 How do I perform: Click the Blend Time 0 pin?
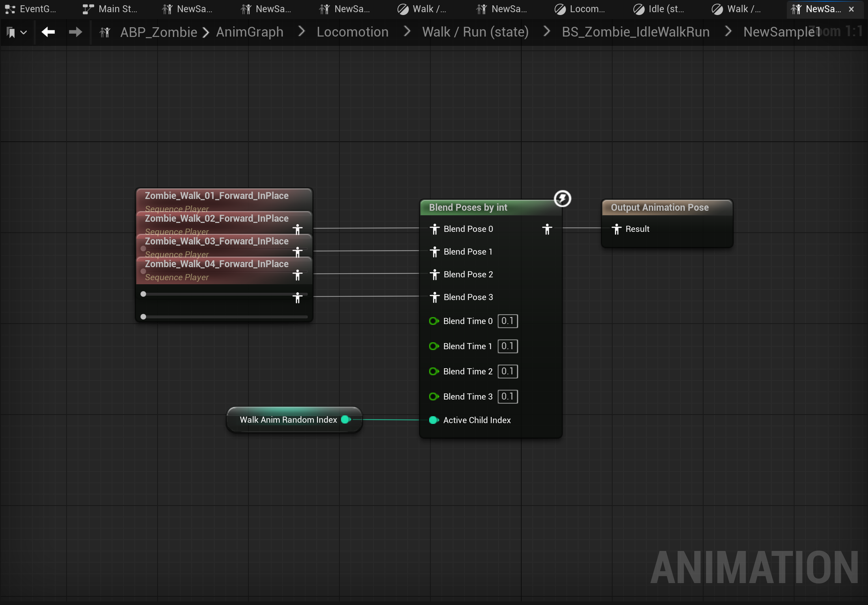click(x=434, y=321)
